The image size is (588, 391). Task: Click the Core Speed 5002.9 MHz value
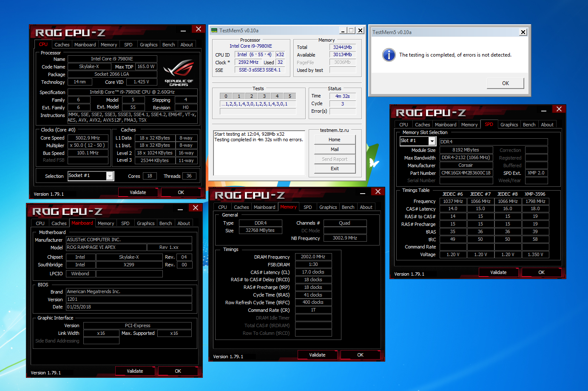(x=88, y=138)
